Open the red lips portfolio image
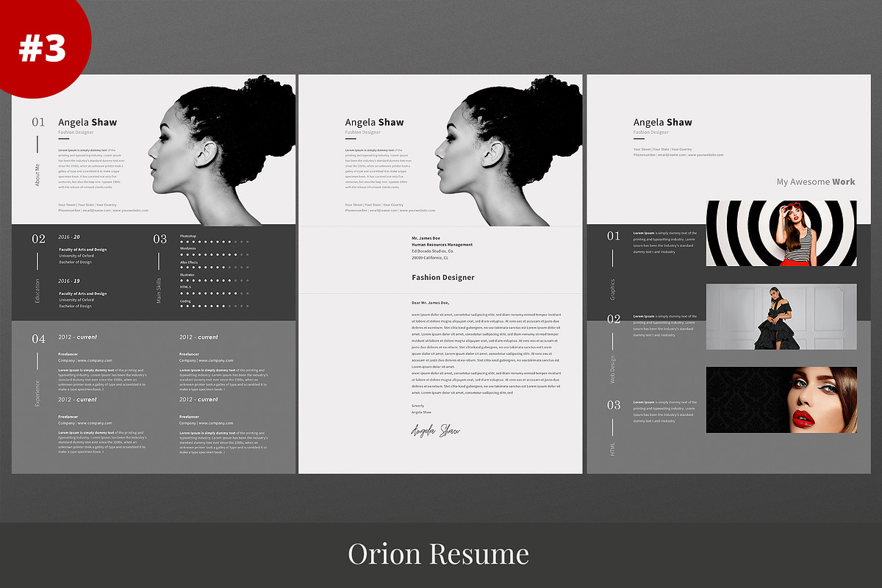 pyautogui.click(x=781, y=400)
